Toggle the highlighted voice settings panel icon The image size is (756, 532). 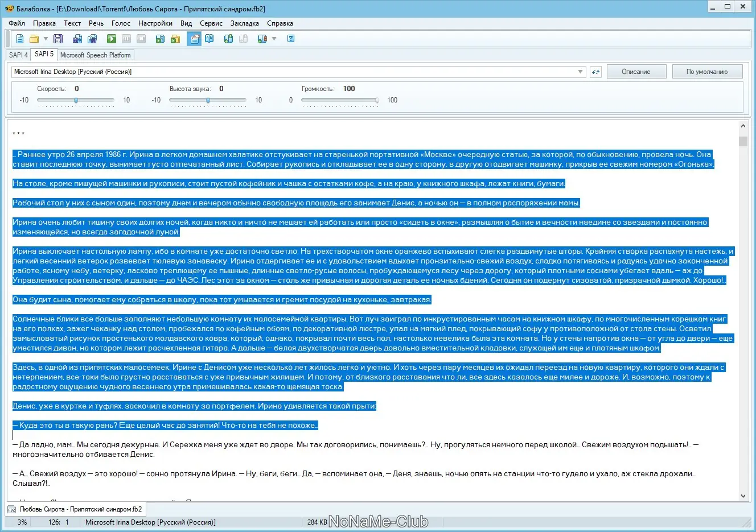click(x=194, y=39)
